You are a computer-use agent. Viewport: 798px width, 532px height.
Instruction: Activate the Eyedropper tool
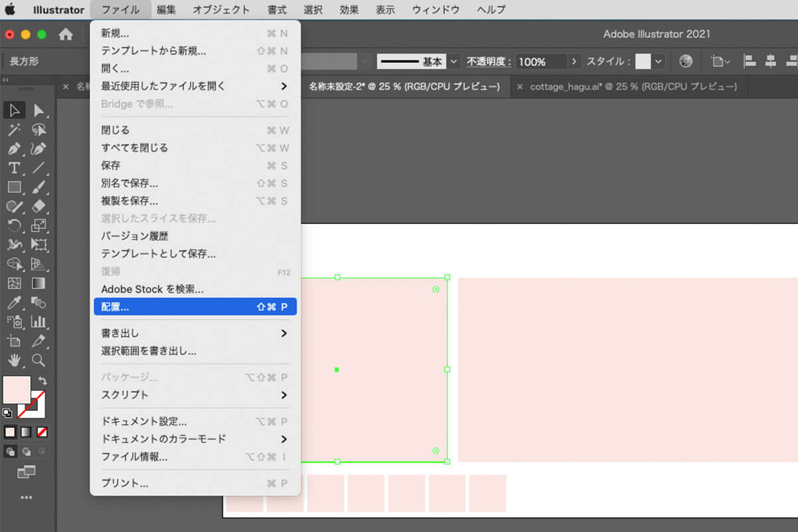click(14, 303)
